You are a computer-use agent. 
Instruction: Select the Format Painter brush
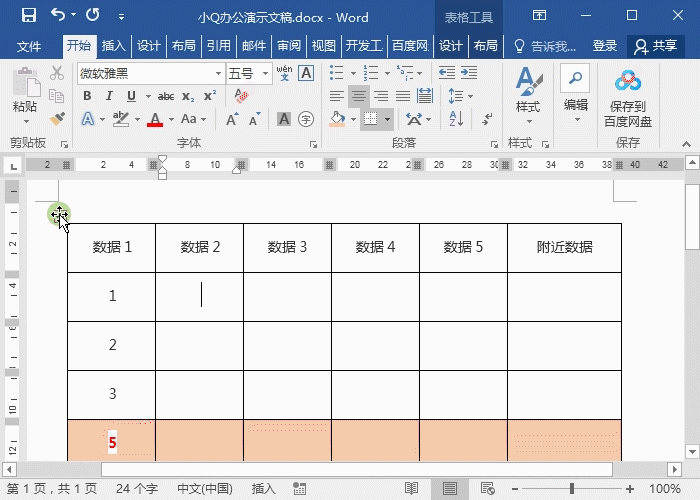57,119
